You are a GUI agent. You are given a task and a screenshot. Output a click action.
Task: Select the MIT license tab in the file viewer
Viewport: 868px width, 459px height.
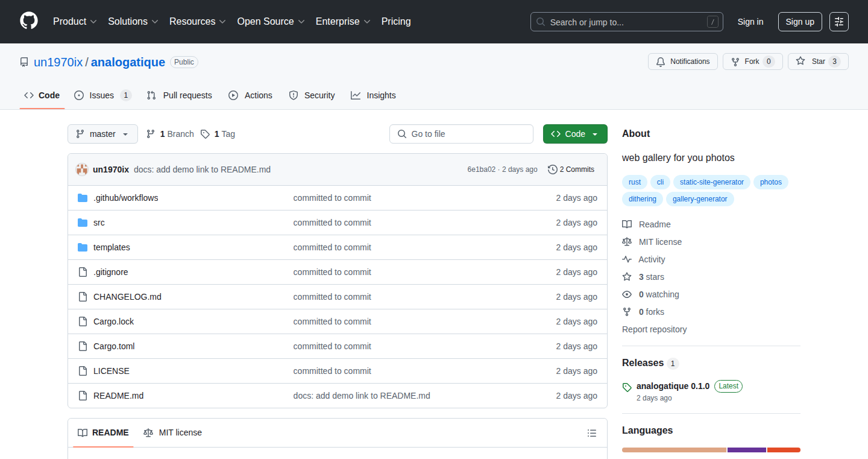172,432
